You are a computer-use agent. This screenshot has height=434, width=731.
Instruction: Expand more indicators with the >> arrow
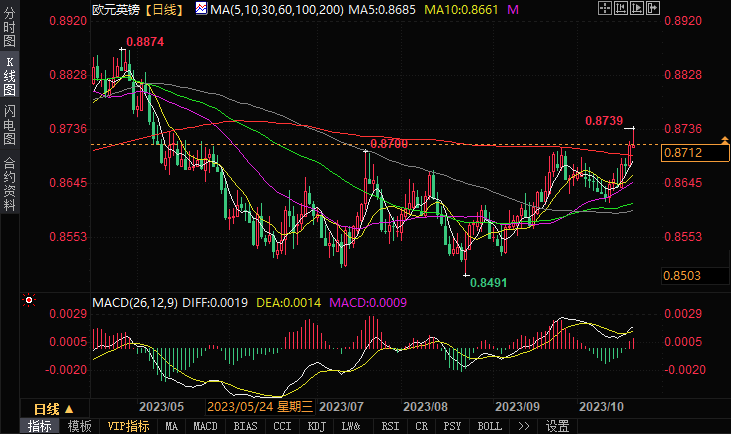tap(522, 426)
